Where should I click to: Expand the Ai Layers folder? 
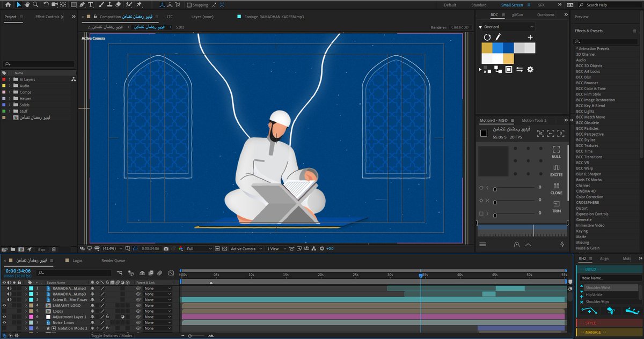(x=9, y=79)
